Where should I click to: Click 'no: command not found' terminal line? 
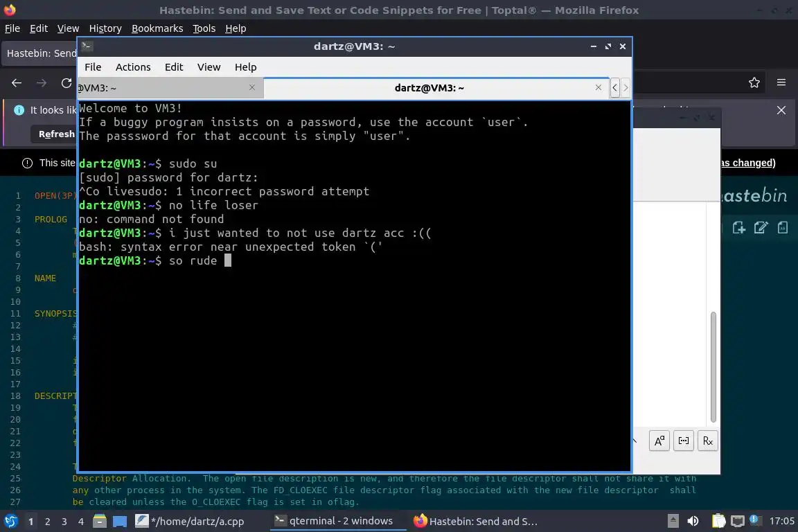coord(151,219)
